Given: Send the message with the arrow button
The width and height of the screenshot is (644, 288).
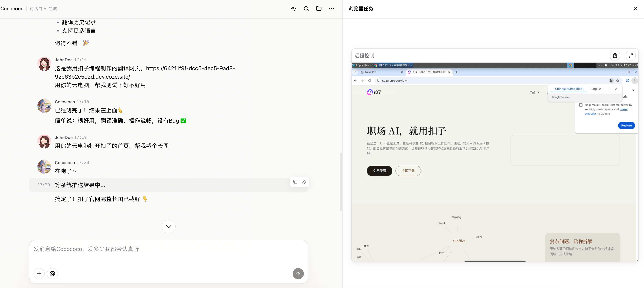Looking at the screenshot, I should pos(298,273).
